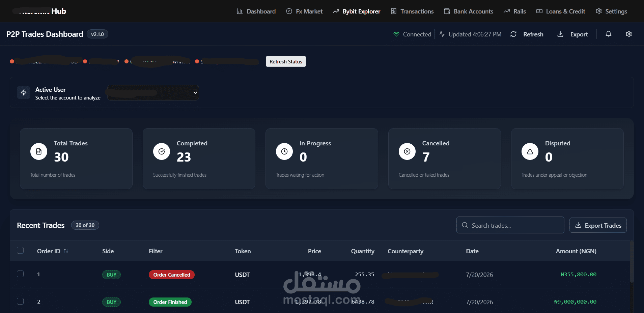Expand the Active User account dropdown

153,92
